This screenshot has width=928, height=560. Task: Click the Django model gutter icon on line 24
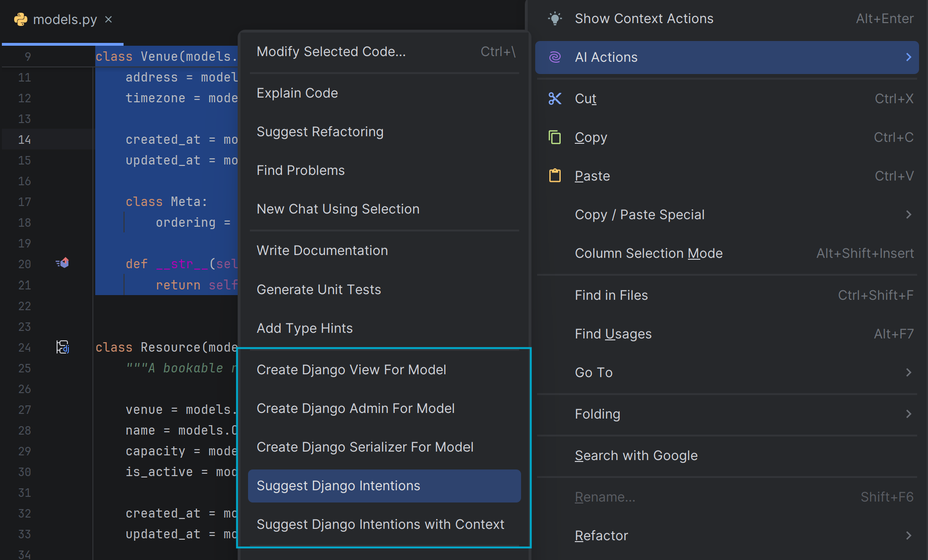point(63,347)
